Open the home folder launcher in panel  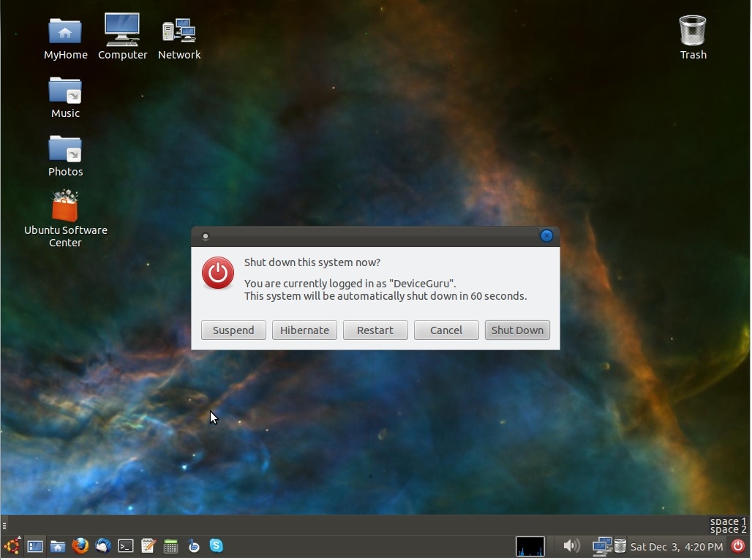[58, 546]
